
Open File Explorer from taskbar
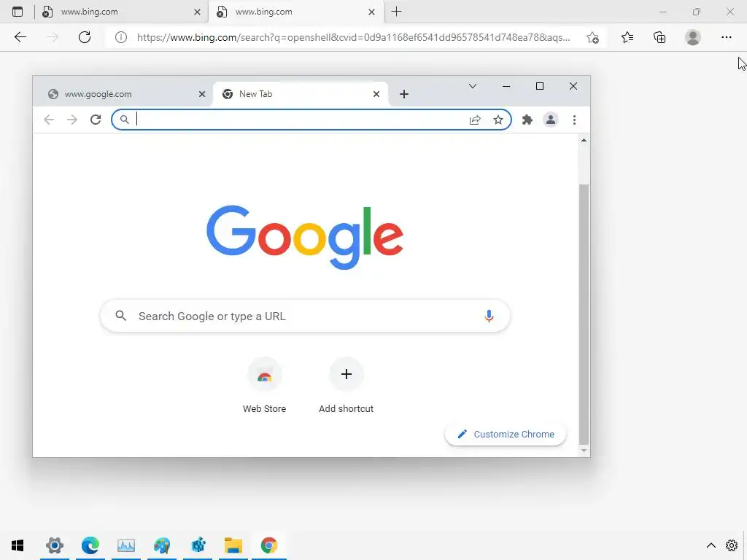pyautogui.click(x=233, y=545)
